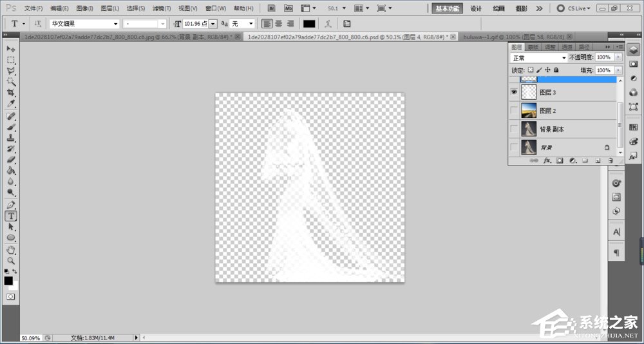This screenshot has width=644, height=344.
Task: Open the text color swatch
Action: 309,24
